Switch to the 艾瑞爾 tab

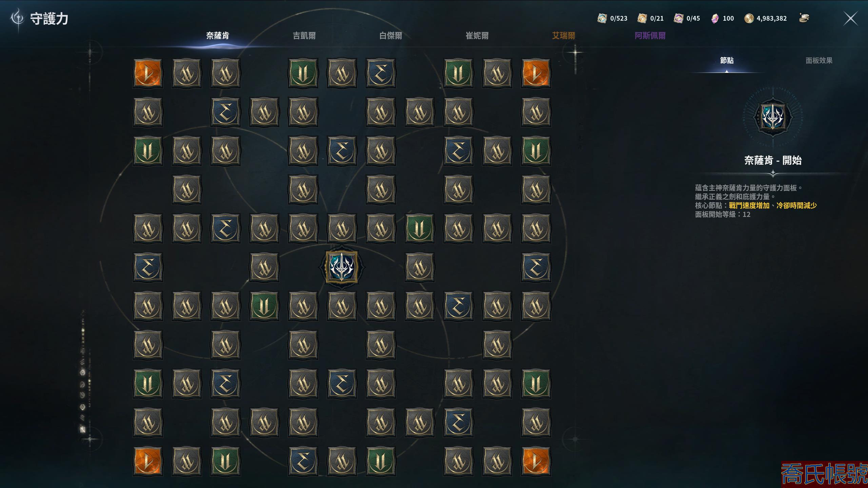coord(564,36)
